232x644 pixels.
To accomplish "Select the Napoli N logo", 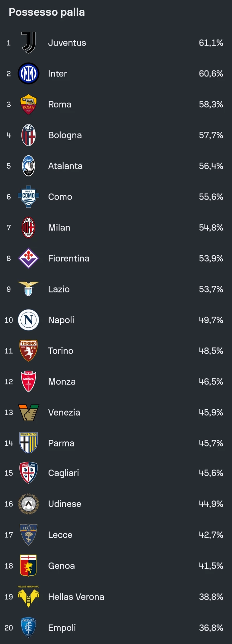I will 28,320.
